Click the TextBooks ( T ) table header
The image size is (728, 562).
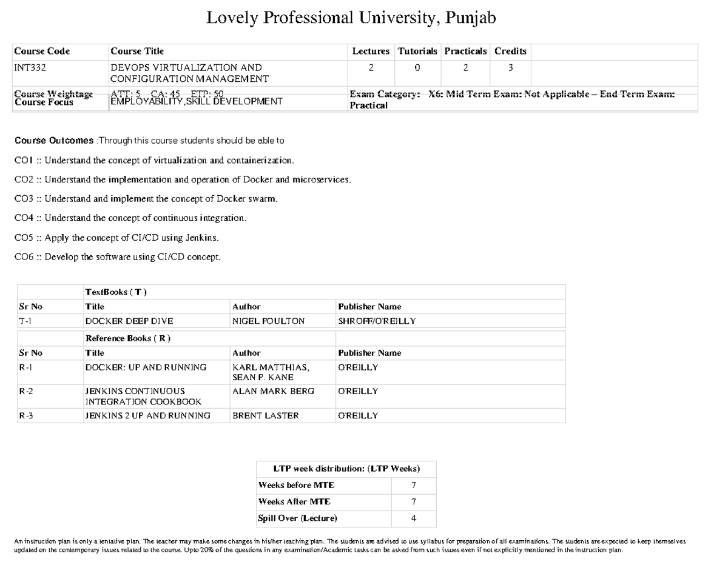[115, 292]
